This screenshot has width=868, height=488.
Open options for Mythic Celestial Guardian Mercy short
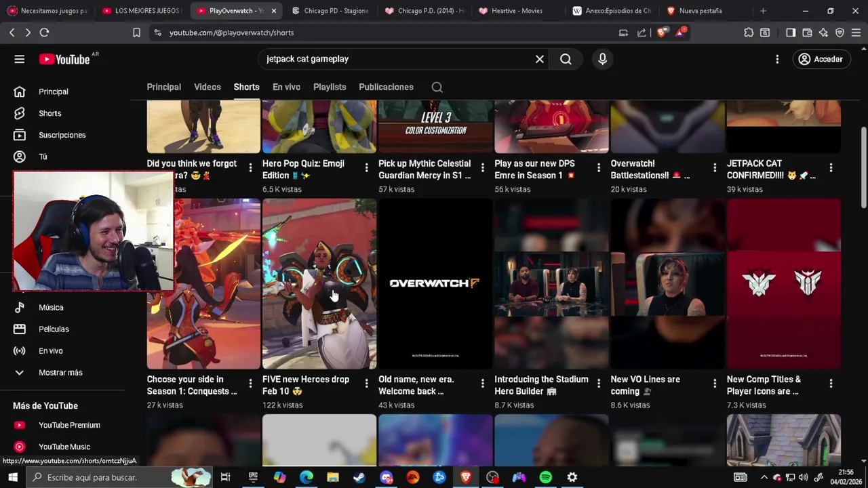[x=482, y=167]
